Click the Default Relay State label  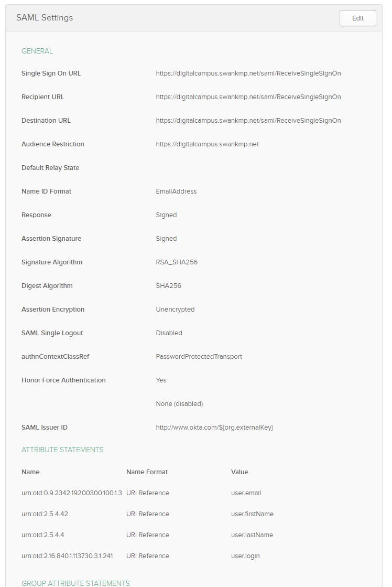coord(50,168)
